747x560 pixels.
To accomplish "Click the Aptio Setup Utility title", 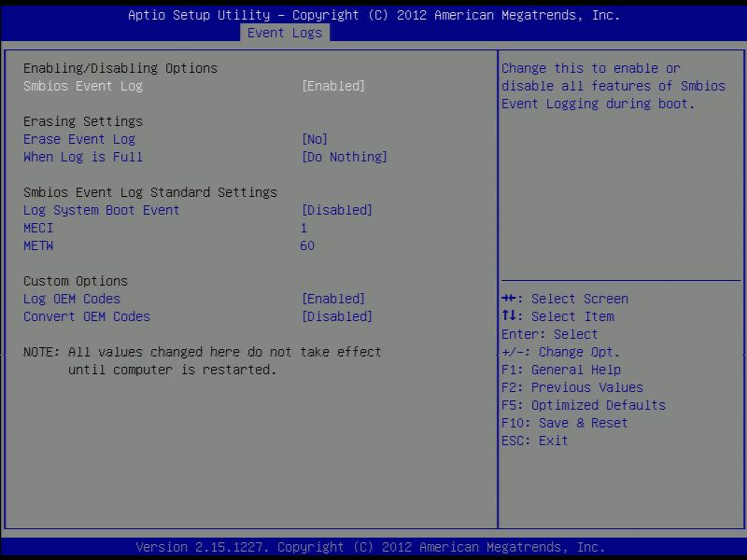I will [374, 15].
